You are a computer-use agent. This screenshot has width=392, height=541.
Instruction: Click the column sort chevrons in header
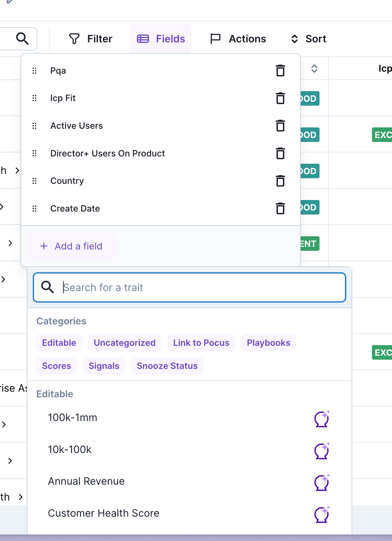(x=314, y=69)
